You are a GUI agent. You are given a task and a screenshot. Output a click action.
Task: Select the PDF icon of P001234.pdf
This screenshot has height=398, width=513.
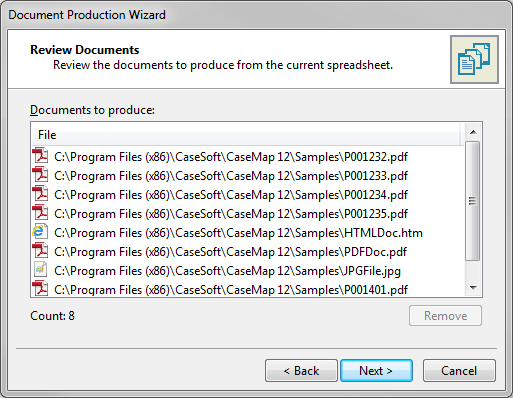[x=40, y=194]
